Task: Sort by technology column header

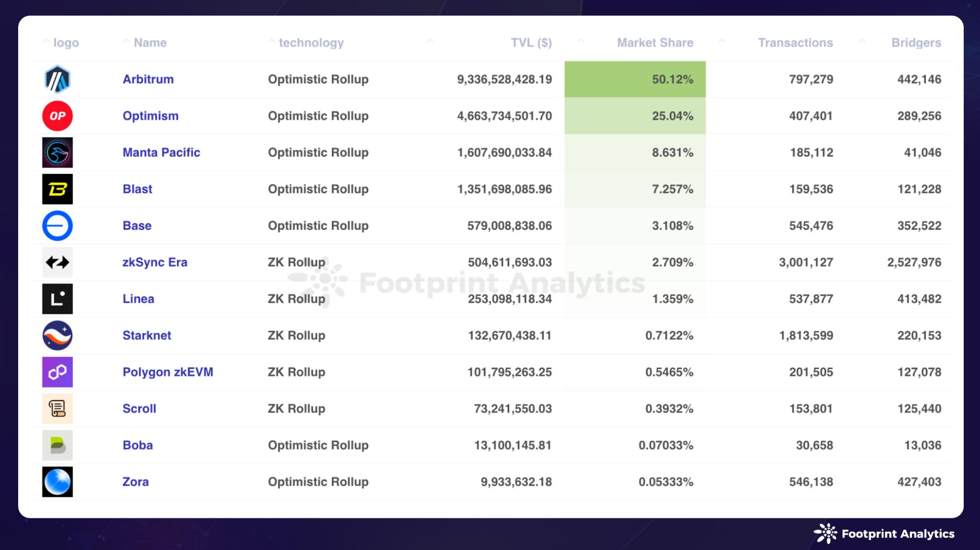Action: (x=311, y=43)
